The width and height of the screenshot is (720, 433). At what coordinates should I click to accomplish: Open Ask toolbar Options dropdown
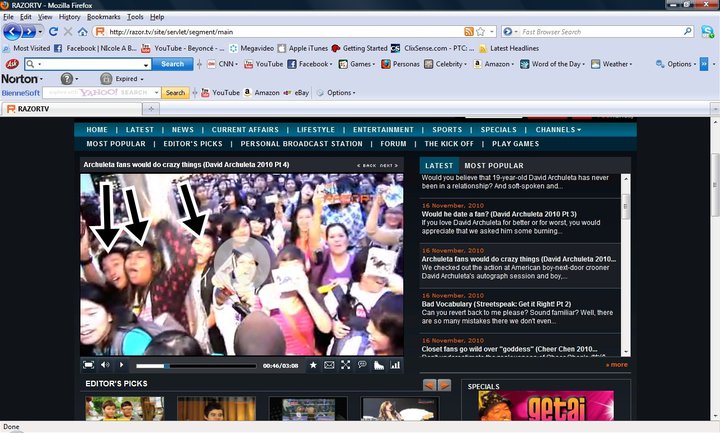click(676, 64)
